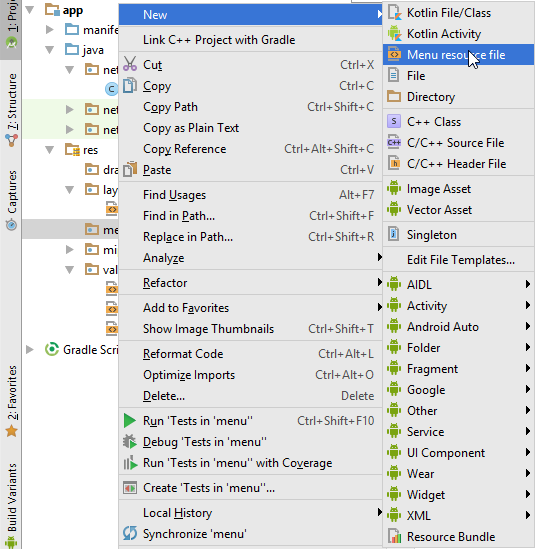This screenshot has width=535, height=549.
Task: Click the Other android icon
Action: (394, 410)
